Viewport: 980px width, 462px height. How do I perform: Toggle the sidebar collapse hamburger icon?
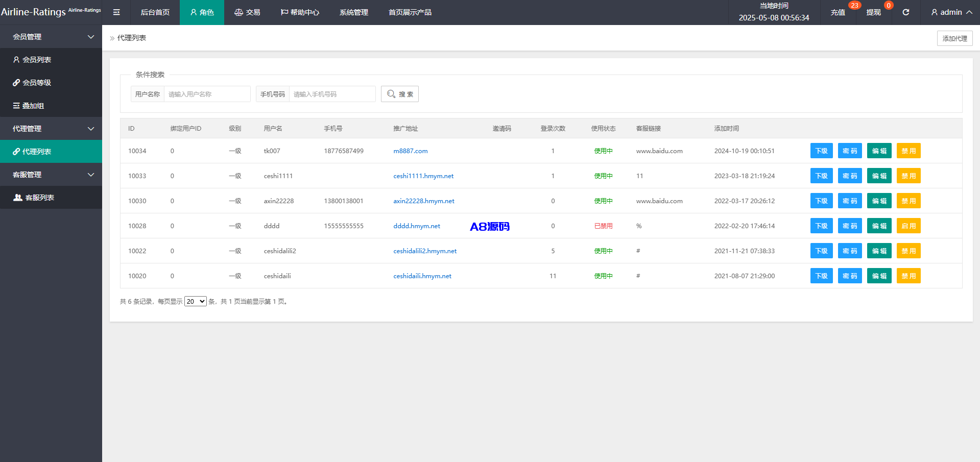click(116, 12)
